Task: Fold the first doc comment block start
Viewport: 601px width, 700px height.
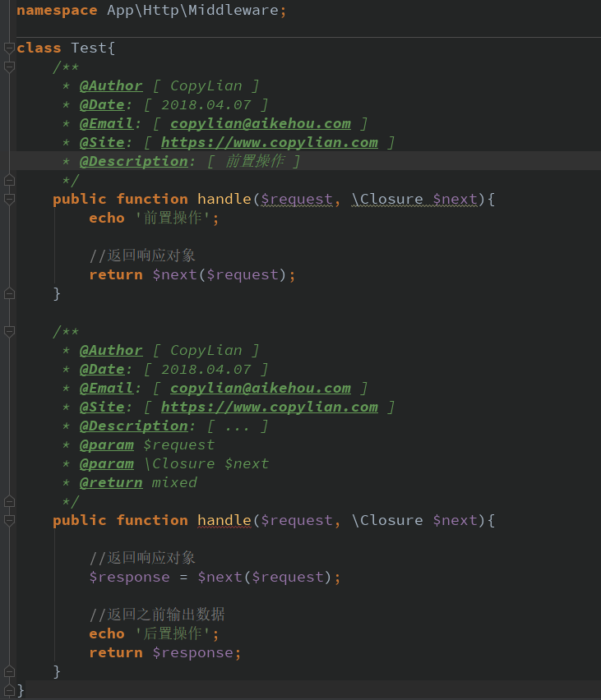Action: pos(9,67)
